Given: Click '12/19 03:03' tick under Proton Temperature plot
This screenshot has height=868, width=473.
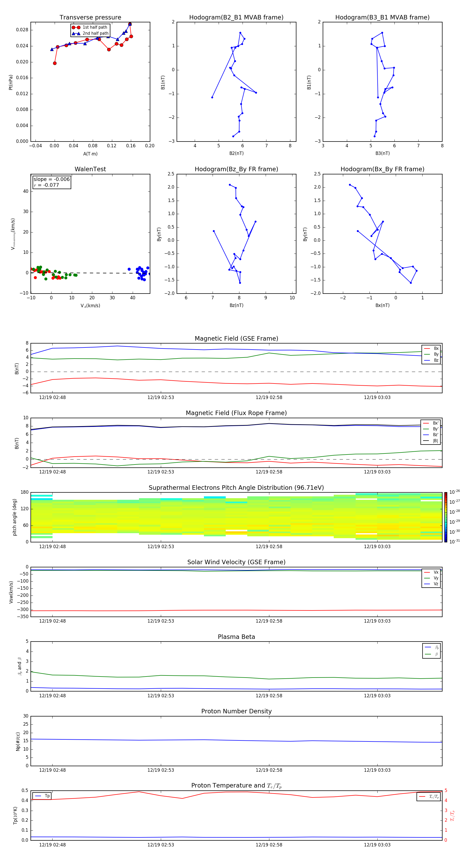Looking at the screenshot, I should 377,845.
